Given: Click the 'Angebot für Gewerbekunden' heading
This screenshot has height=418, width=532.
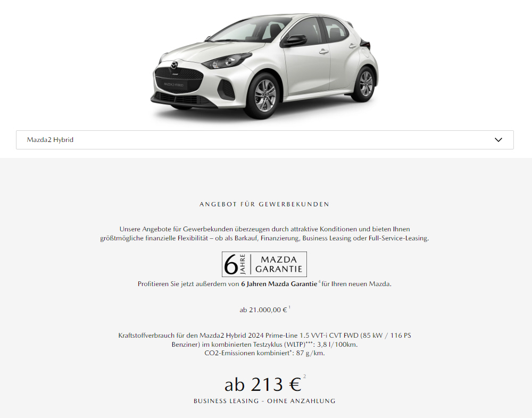Looking at the screenshot, I should pos(264,204).
